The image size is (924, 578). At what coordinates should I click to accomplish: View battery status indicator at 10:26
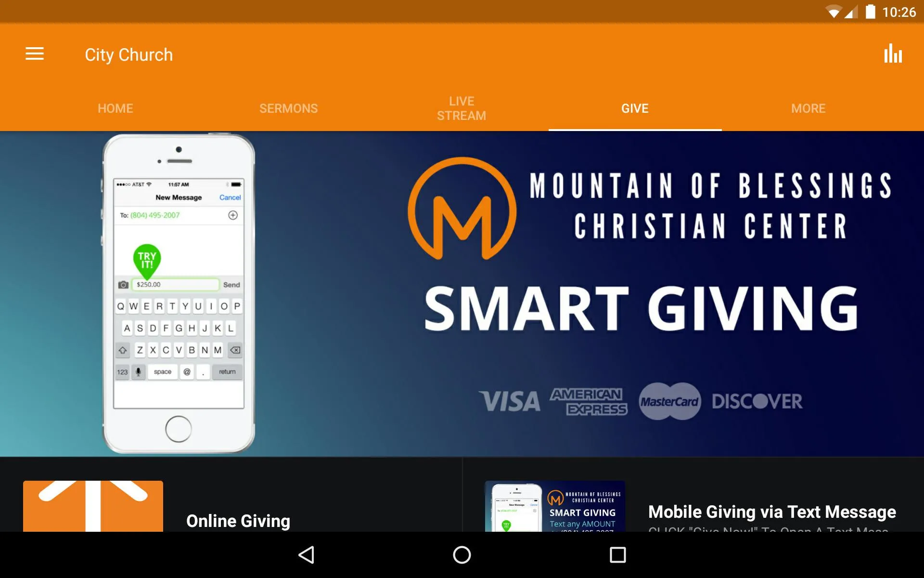click(x=872, y=11)
